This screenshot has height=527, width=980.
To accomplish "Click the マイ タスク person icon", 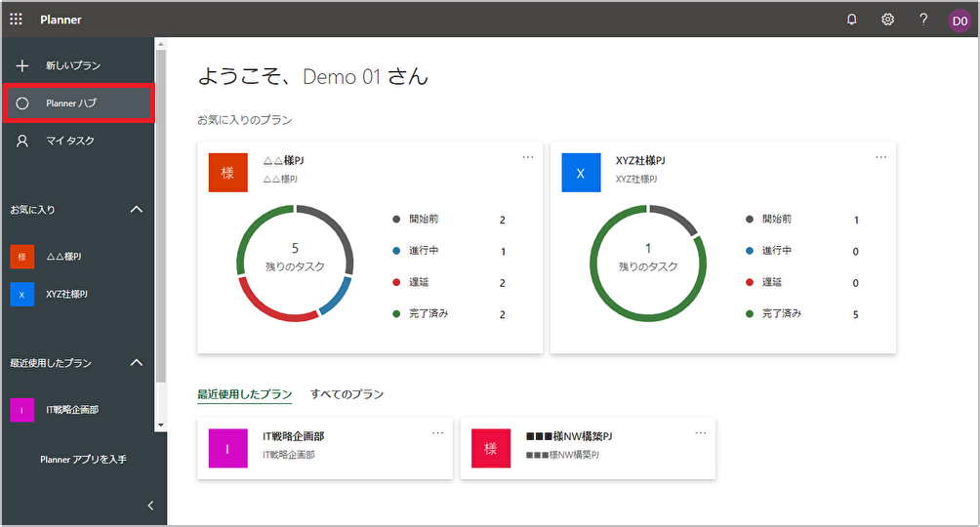I will point(22,142).
